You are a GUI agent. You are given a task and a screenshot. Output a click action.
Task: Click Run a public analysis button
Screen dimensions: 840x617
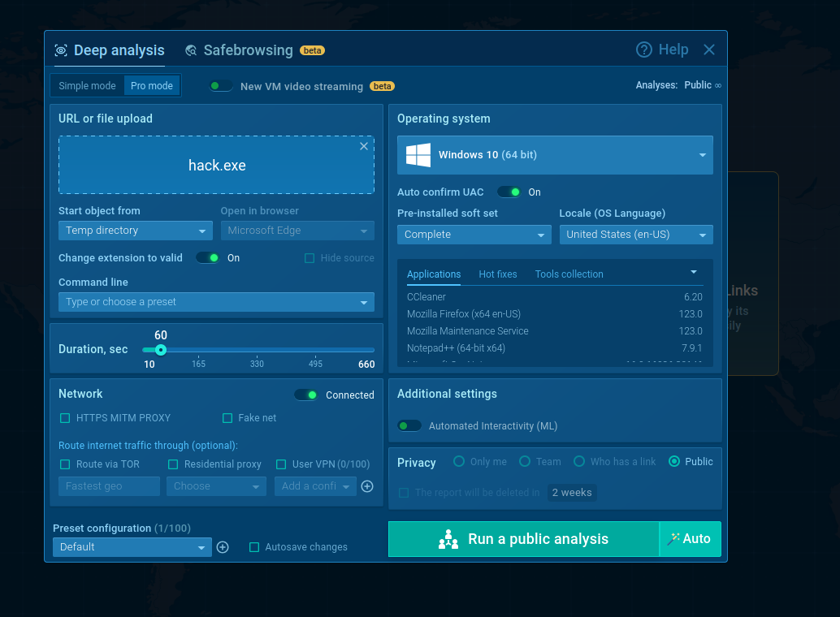524,539
